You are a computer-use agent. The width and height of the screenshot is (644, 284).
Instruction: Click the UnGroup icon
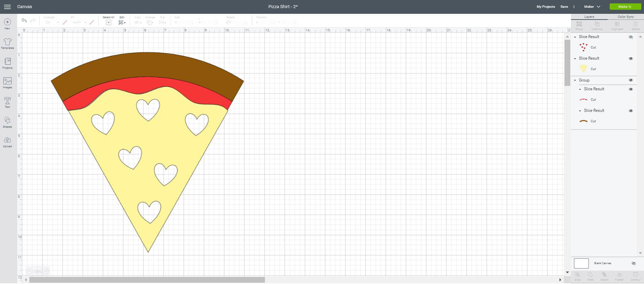tap(597, 24)
